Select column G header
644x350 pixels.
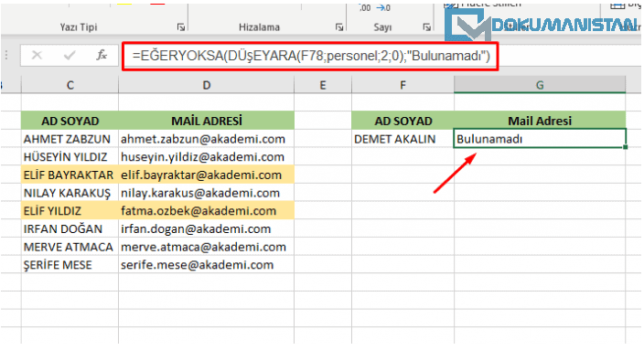(540, 85)
